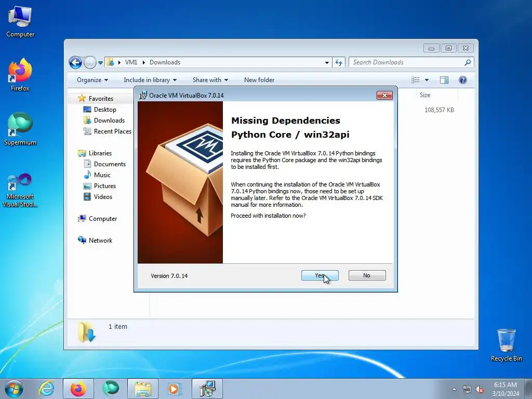Launch Internet Explorer from taskbar

[46, 389]
